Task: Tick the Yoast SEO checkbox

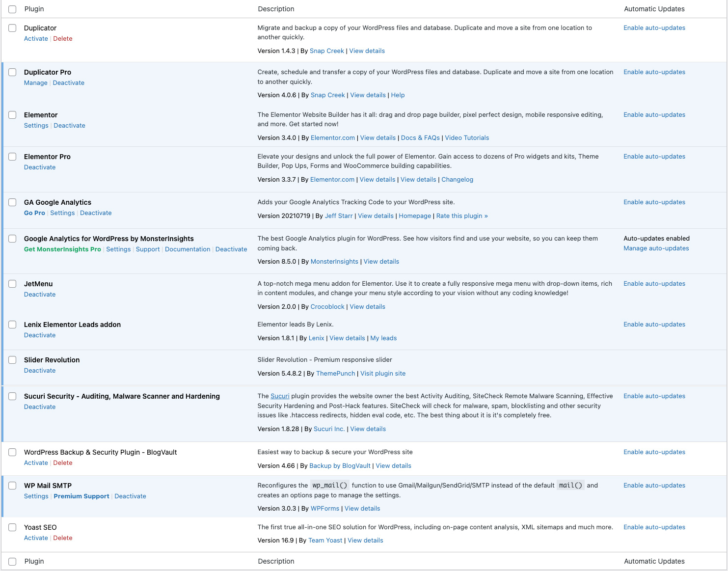Action: (x=12, y=527)
